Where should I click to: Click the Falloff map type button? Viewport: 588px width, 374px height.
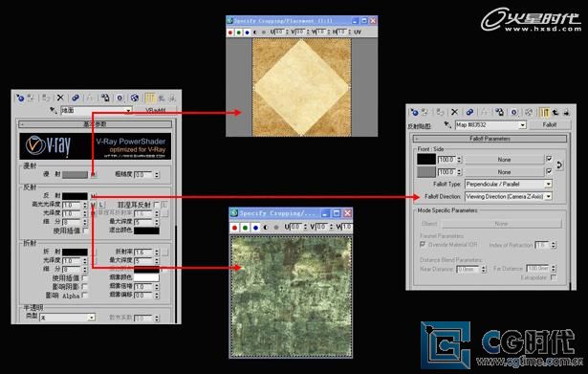(x=550, y=125)
